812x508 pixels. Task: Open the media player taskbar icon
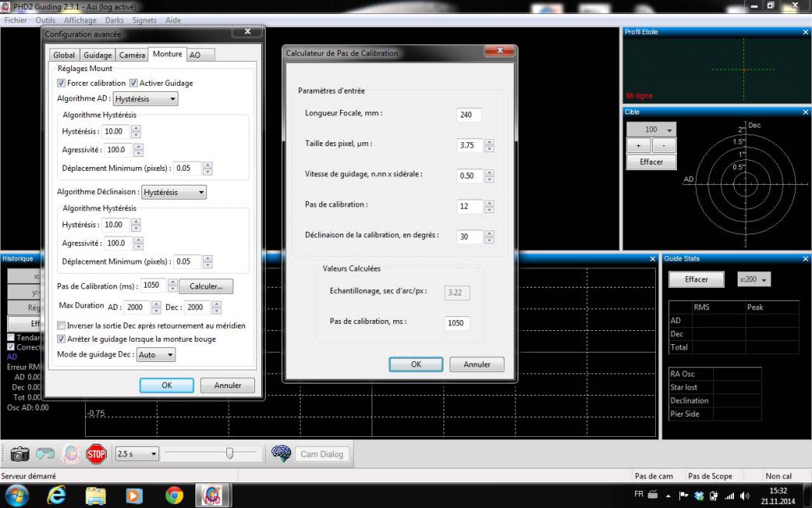click(x=134, y=496)
